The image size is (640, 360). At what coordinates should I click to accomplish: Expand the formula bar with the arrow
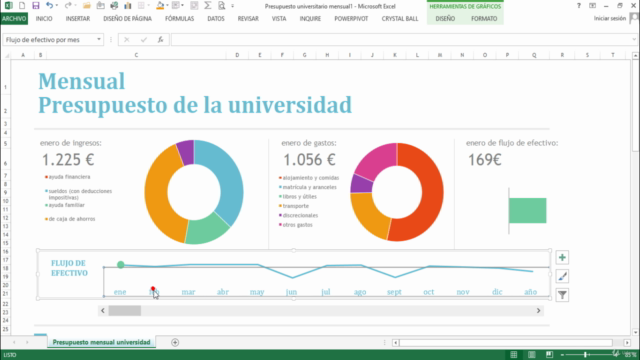pyautogui.click(x=634, y=40)
